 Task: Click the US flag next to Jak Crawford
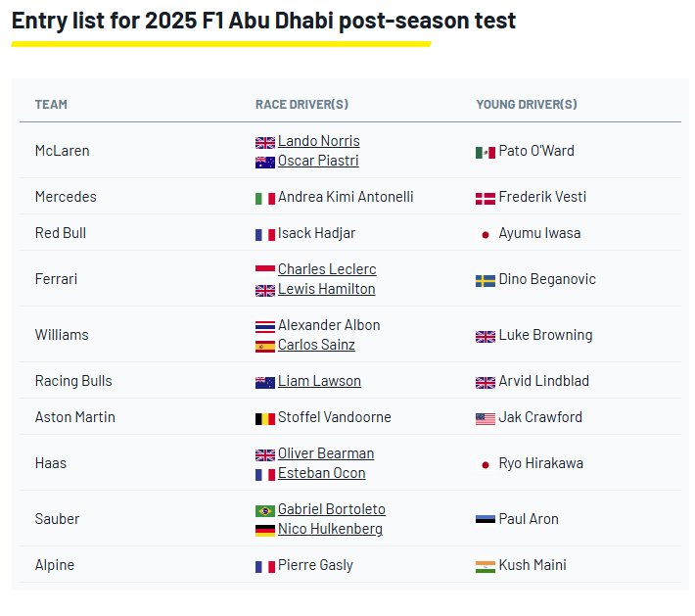point(486,418)
